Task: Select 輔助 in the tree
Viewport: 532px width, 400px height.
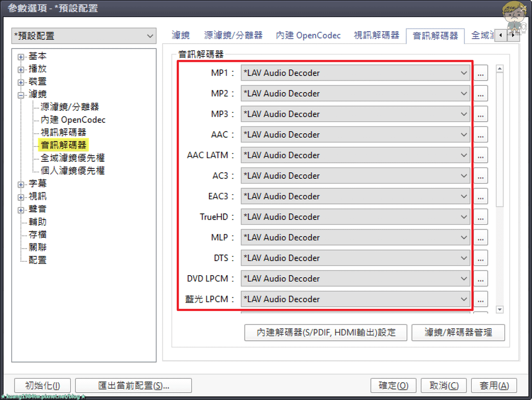Action: tap(37, 222)
